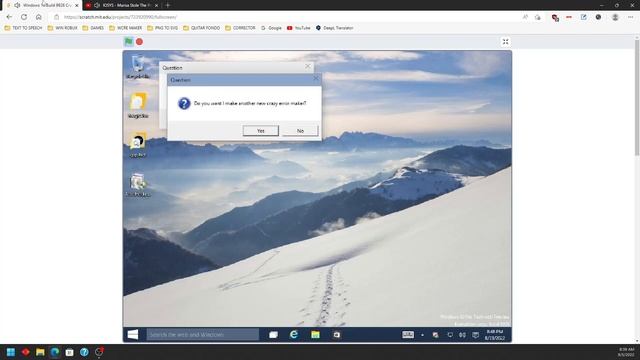Click the network tray icon in simulated taskbar

pos(450,335)
